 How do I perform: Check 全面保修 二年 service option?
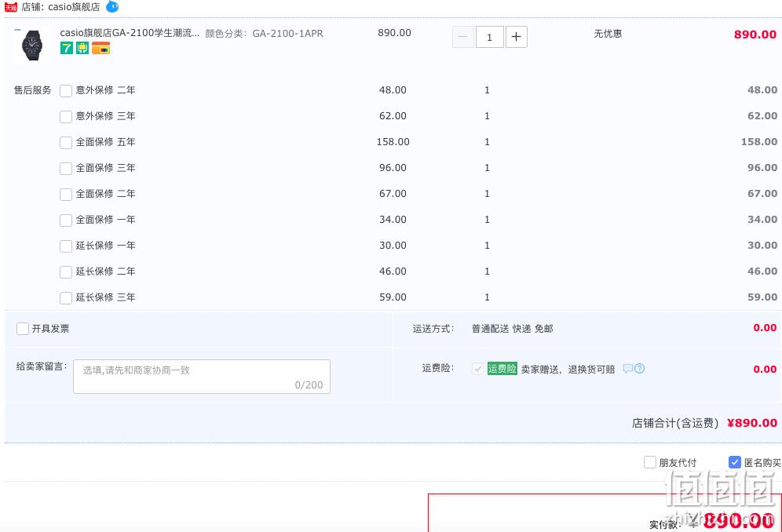click(x=66, y=195)
